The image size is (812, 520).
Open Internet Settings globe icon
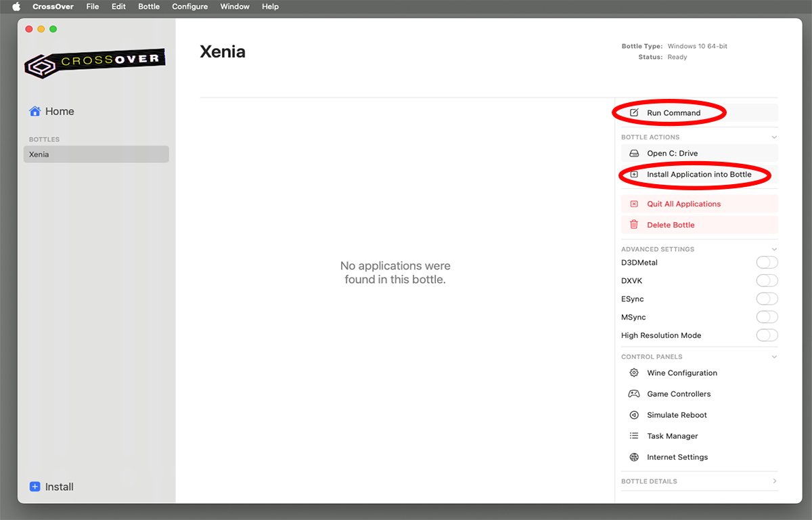[634, 457]
